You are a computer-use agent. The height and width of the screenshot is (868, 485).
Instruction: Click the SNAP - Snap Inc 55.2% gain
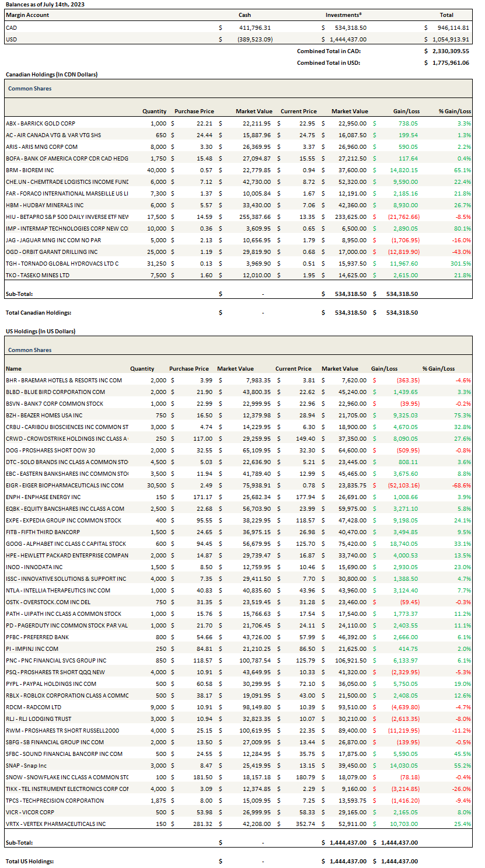(462, 766)
